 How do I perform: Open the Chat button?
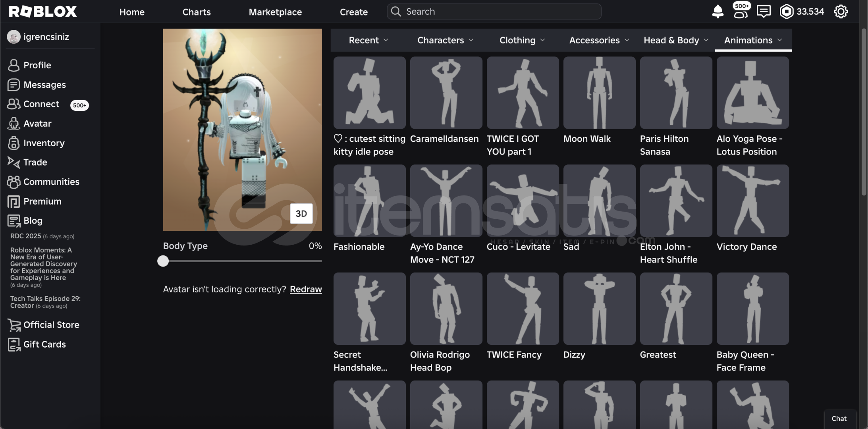tap(839, 419)
